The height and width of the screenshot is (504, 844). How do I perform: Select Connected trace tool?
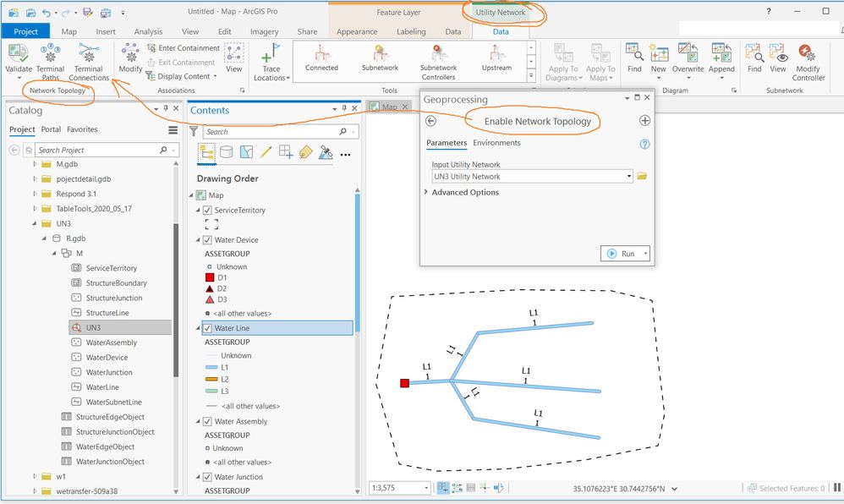(x=322, y=58)
